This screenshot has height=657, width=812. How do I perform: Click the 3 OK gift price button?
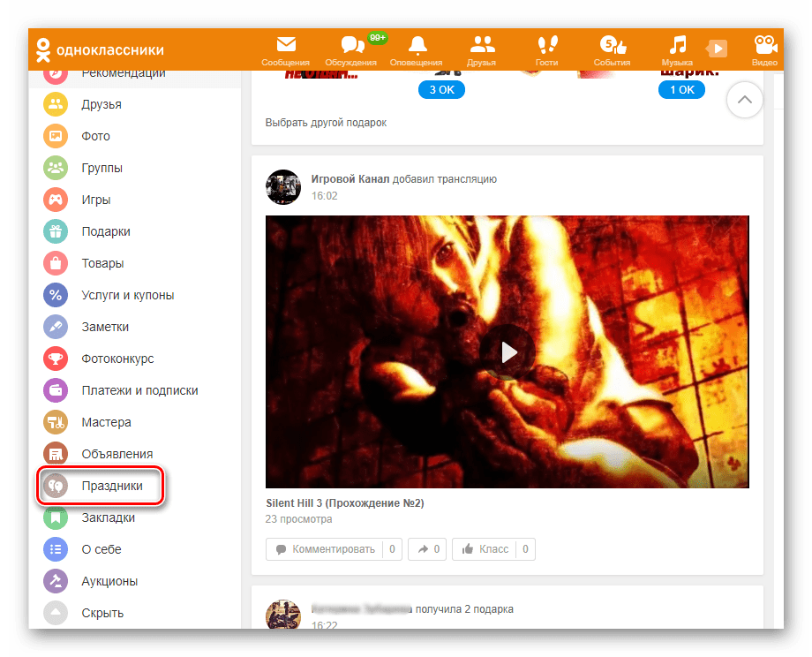441,90
